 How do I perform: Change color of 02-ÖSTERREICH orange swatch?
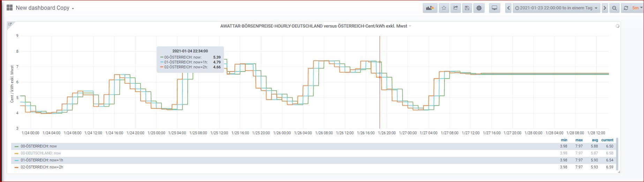[x=16, y=168]
